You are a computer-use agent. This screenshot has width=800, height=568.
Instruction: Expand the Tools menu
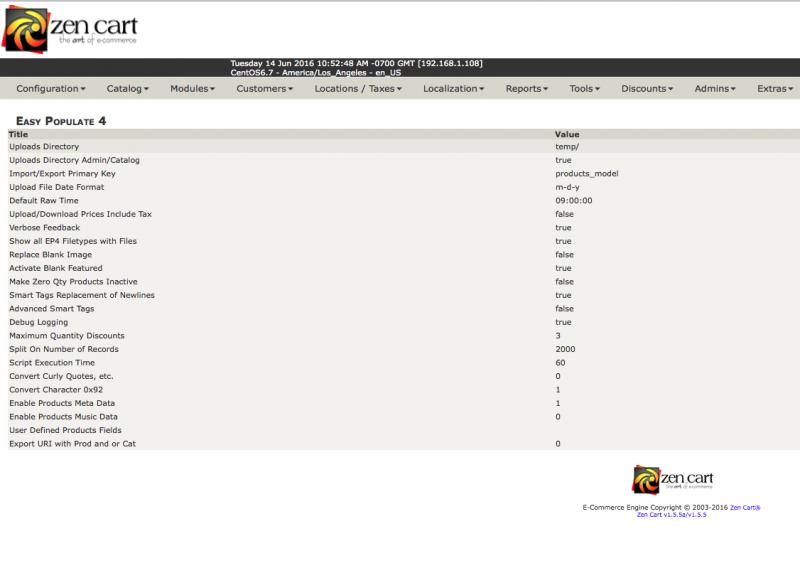(584, 89)
